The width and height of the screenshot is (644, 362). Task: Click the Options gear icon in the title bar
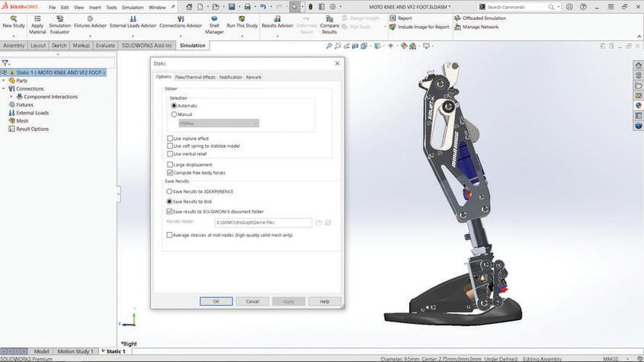(333, 7)
